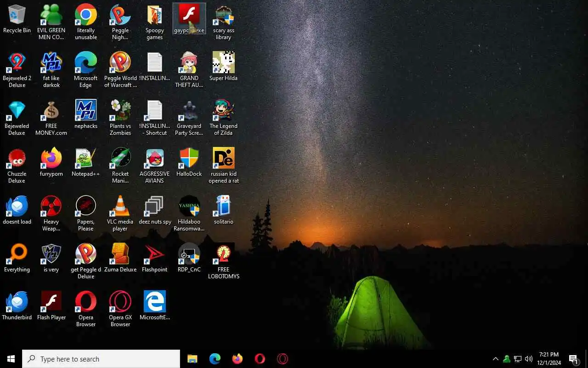This screenshot has width=588, height=368.
Task: Open the Recycle Bin icon
Action: pos(17,19)
